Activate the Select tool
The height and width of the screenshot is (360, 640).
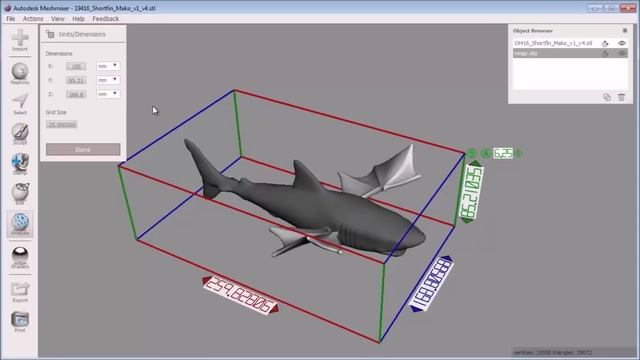(x=20, y=104)
